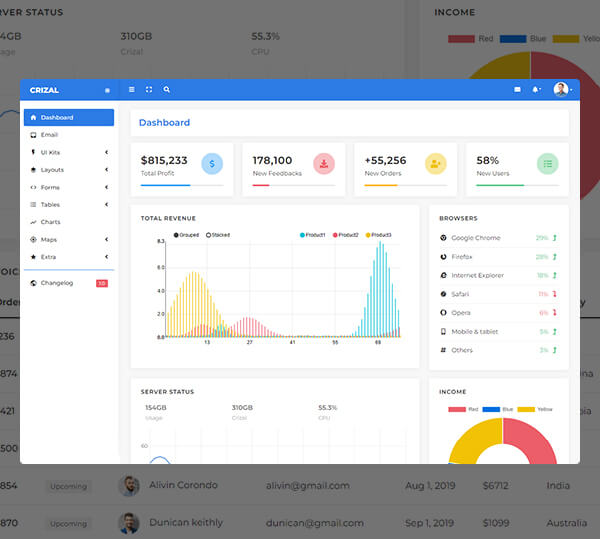Viewport: 600px width, 539px height.
Task: Click the Google Chrome browser row
Action: (499, 238)
